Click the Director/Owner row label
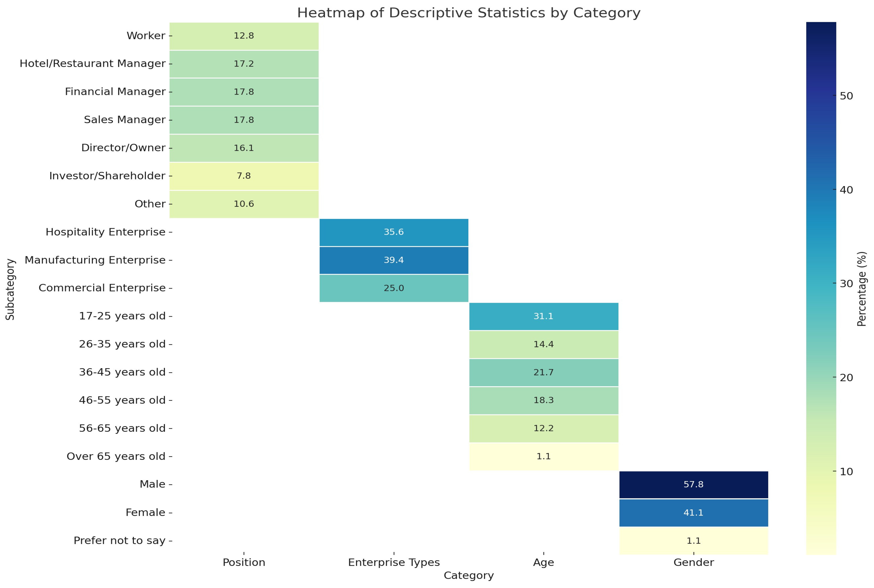874x588 pixels. click(x=123, y=148)
